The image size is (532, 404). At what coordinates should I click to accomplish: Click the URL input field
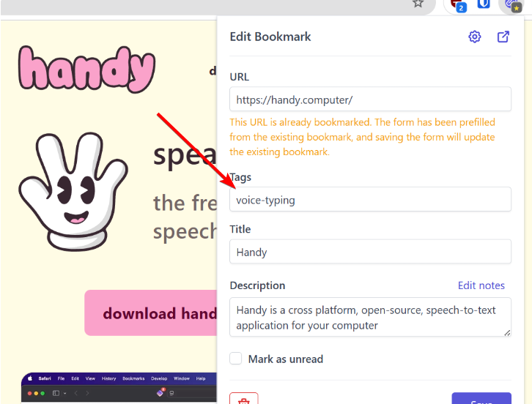[x=370, y=100]
